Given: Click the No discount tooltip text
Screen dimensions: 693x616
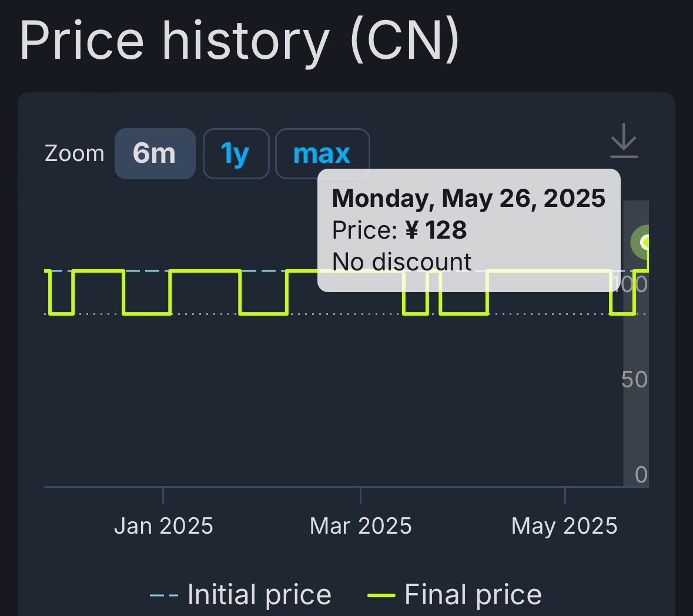Looking at the screenshot, I should pos(401,262).
